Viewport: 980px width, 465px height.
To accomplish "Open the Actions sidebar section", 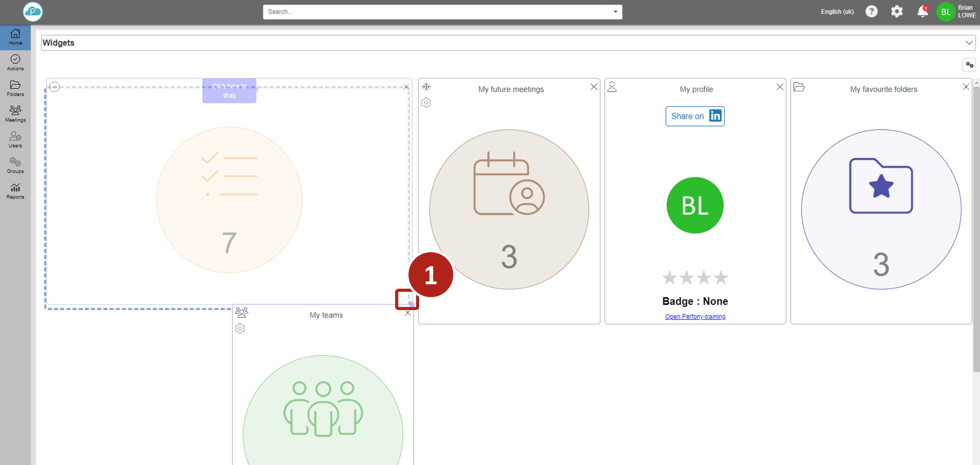I will (x=15, y=63).
